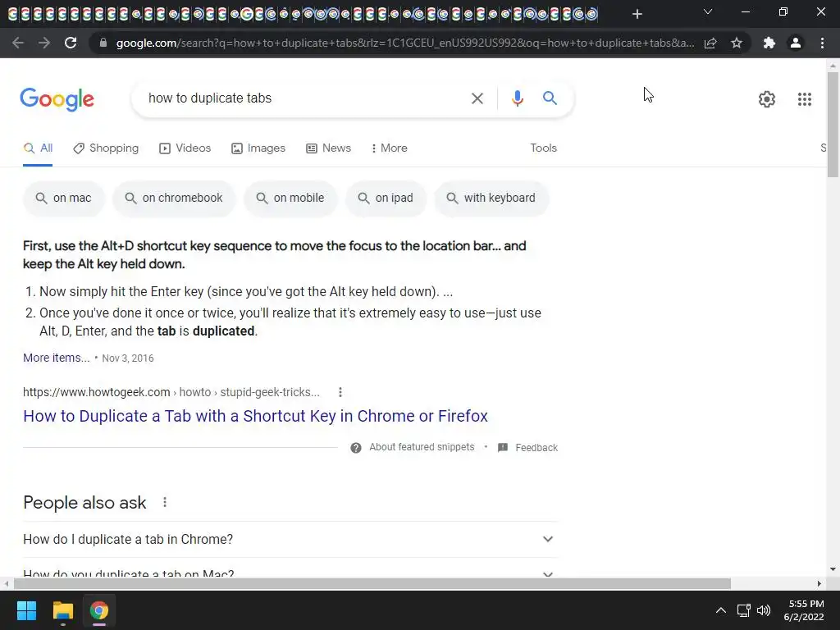Click the vertical page scrollbar thumb
840x630 pixels.
pyautogui.click(x=833, y=125)
